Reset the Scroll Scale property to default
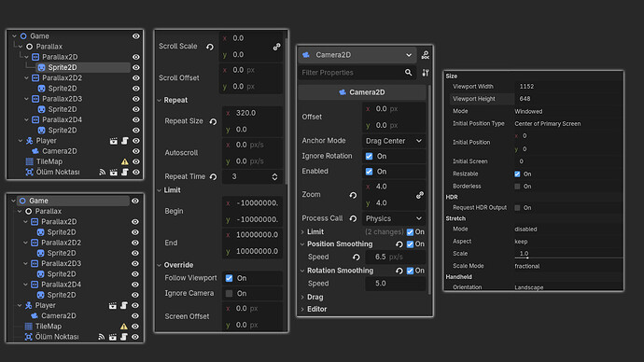644x362 pixels. coord(210,47)
